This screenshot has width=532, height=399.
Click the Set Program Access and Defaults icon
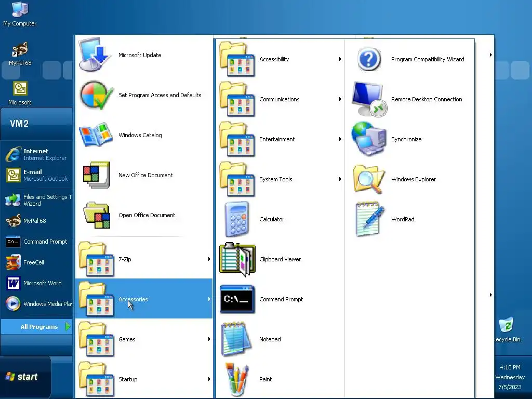[96, 95]
